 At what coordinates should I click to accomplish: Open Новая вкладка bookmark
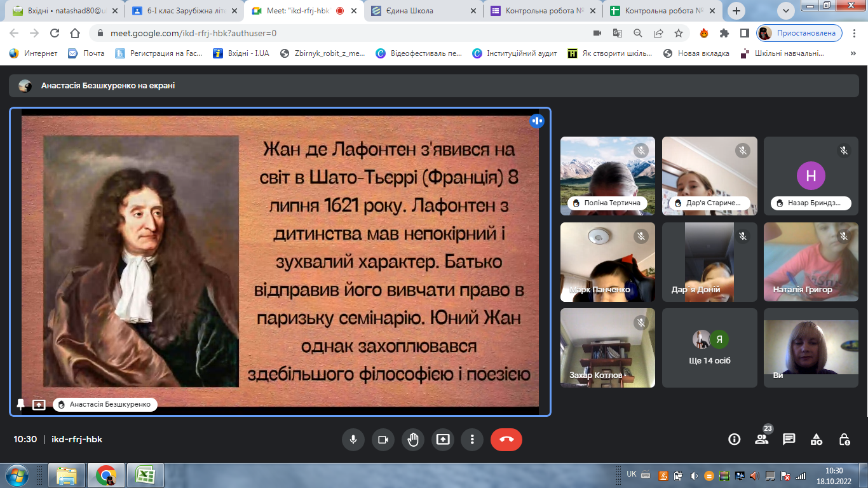(x=696, y=53)
